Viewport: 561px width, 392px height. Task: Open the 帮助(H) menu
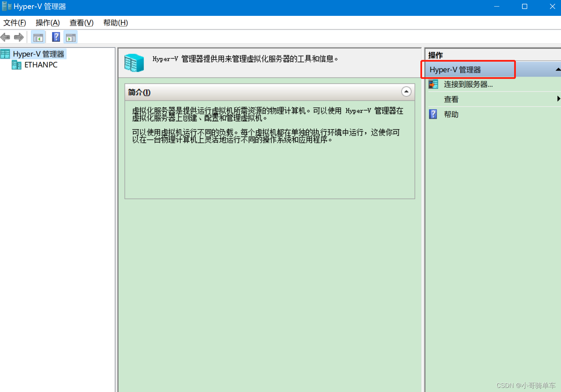pyautogui.click(x=116, y=23)
